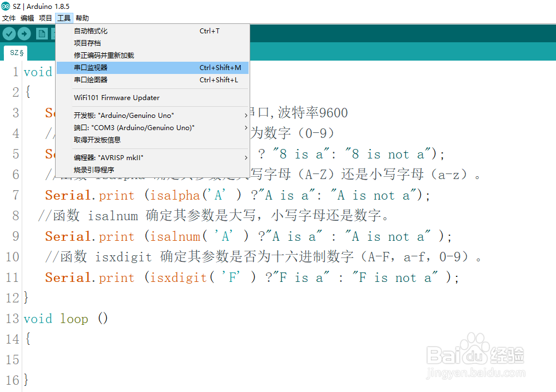Click the closing brace on line 12

click(x=26, y=297)
